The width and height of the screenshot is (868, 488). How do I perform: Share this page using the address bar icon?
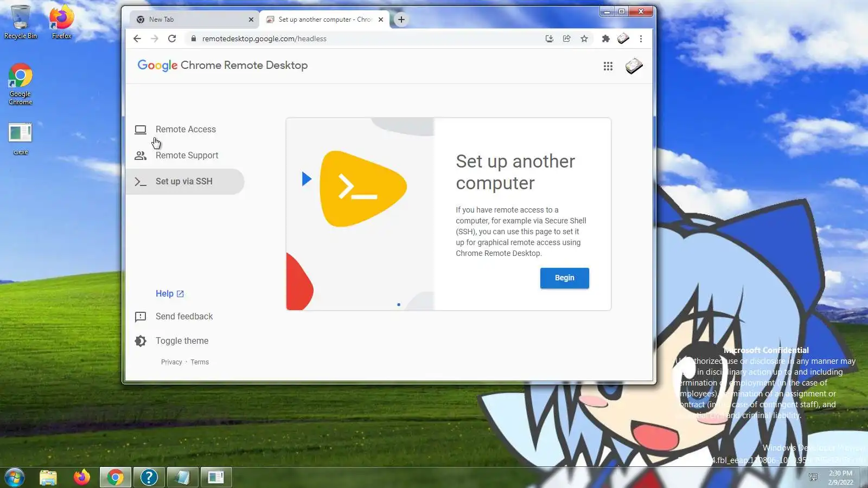567,38
